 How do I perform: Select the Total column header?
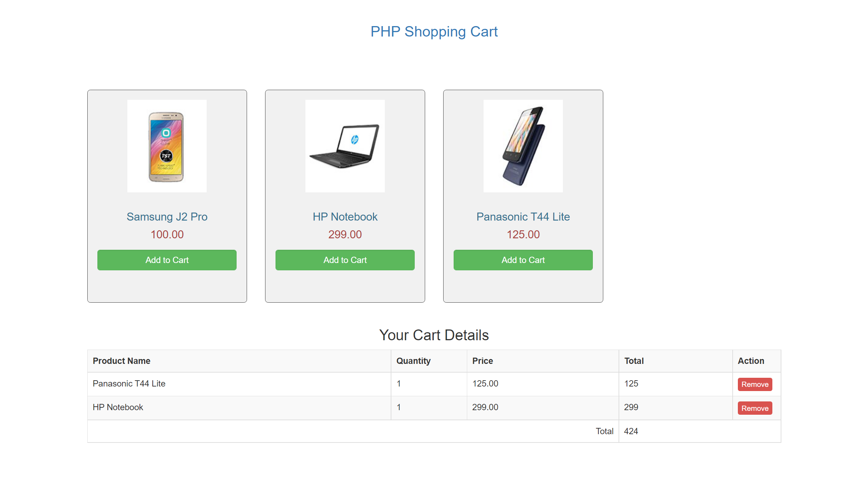(x=634, y=361)
